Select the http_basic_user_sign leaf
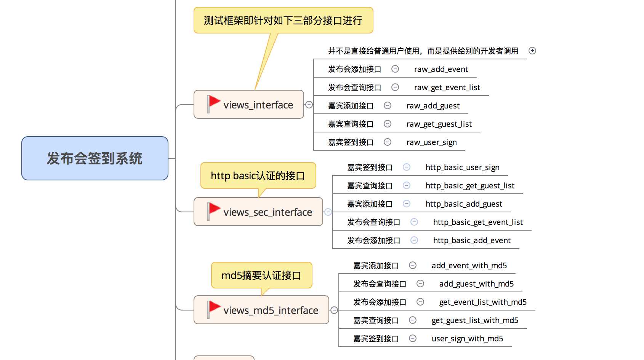This screenshot has height=360, width=644. (x=462, y=167)
